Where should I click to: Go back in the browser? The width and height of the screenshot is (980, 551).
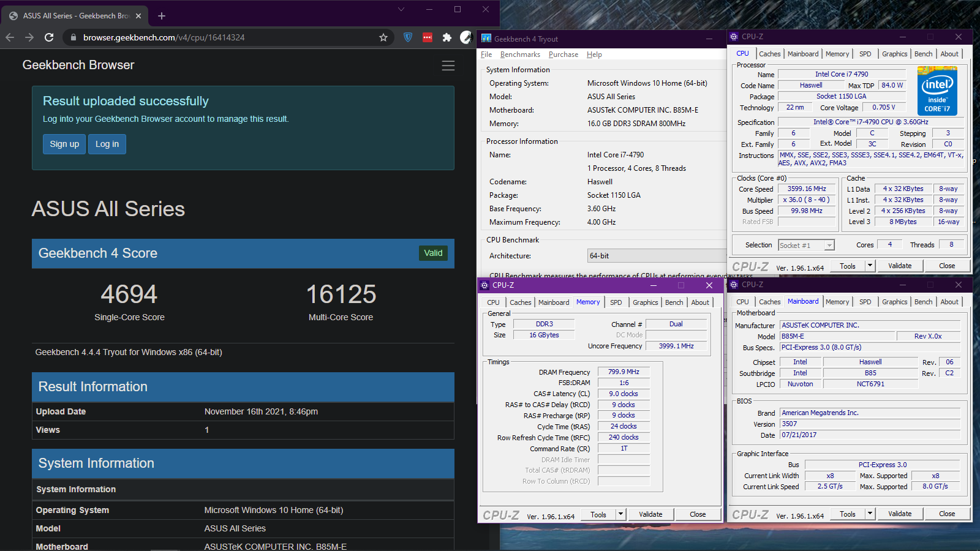click(10, 37)
